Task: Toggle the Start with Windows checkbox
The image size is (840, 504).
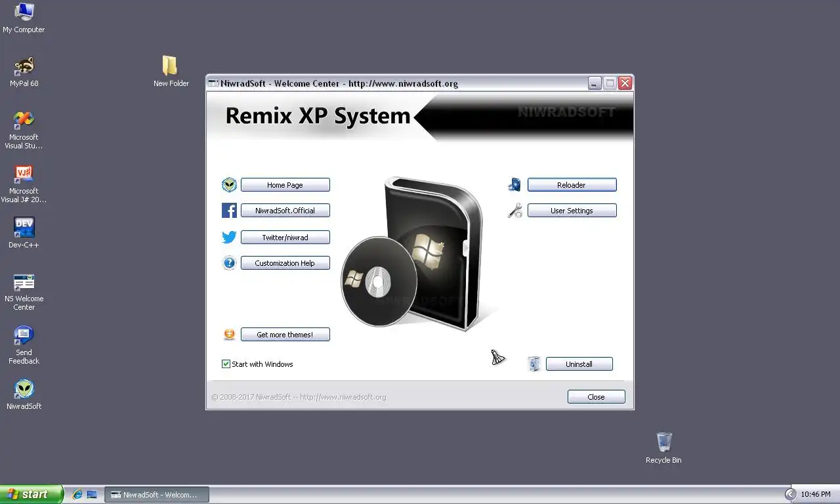Action: click(226, 364)
